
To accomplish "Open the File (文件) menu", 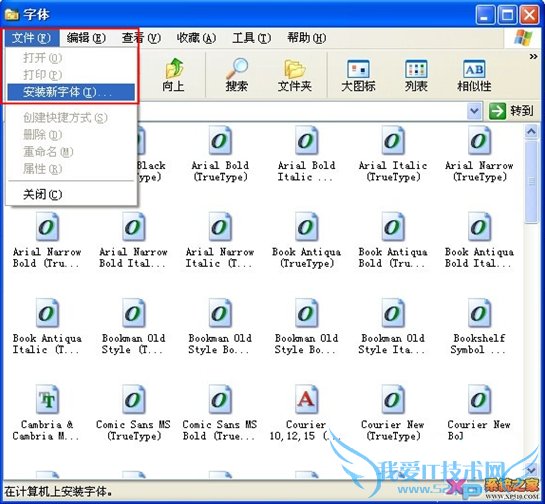I will (31, 38).
